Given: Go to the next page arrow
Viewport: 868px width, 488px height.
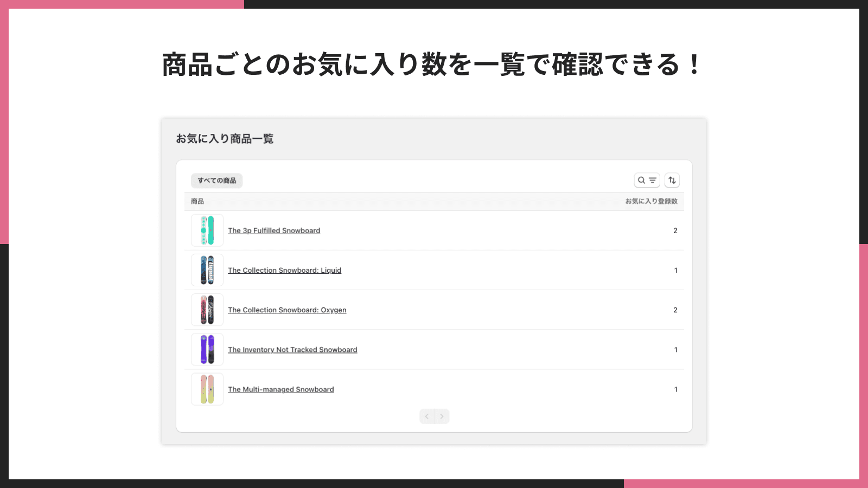Looking at the screenshot, I should pos(442,416).
